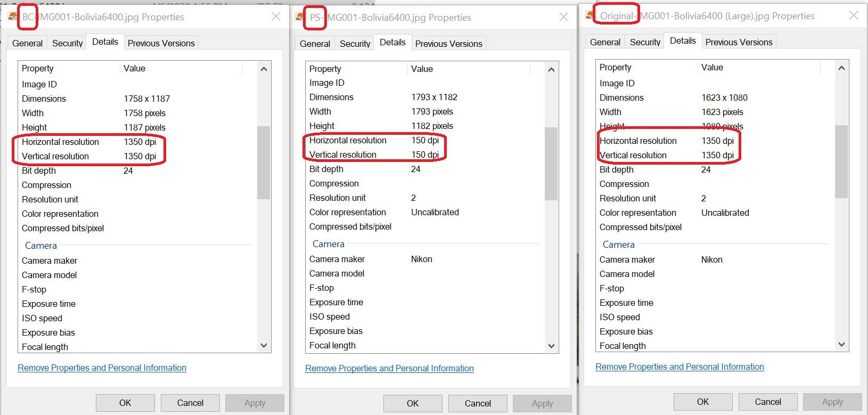Select Details tab in the PS- dialog

(392, 42)
